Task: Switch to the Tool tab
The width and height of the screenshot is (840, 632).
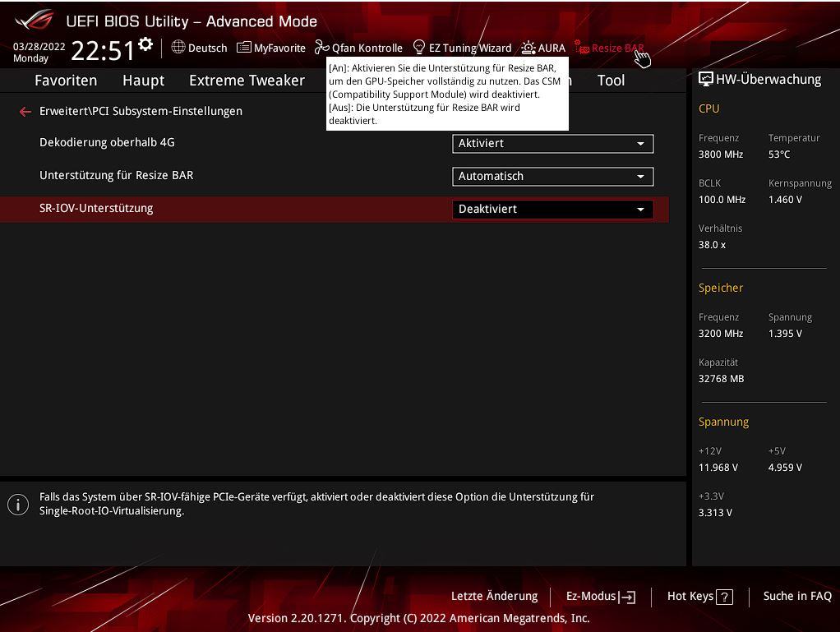Action: (611, 81)
